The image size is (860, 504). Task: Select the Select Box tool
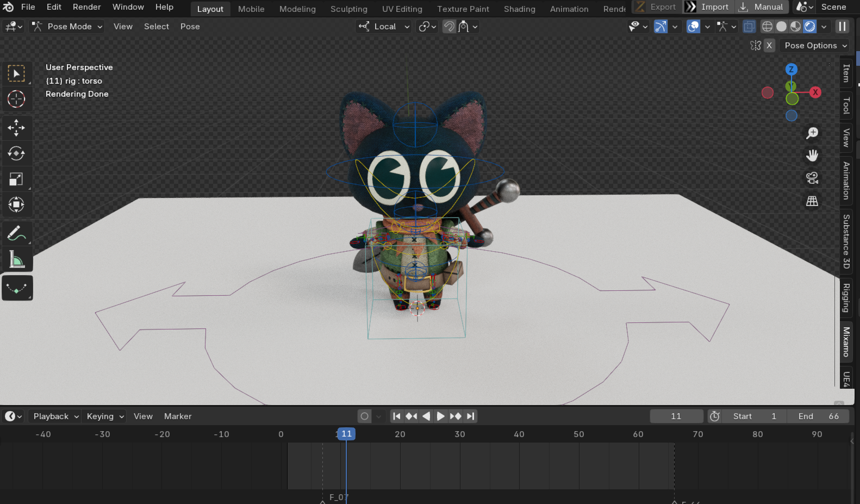pos(16,73)
